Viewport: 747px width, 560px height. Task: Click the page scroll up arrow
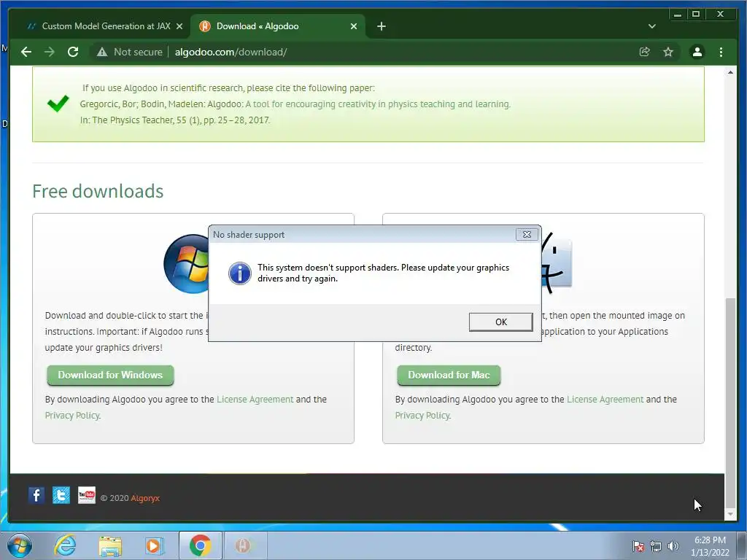(729, 72)
